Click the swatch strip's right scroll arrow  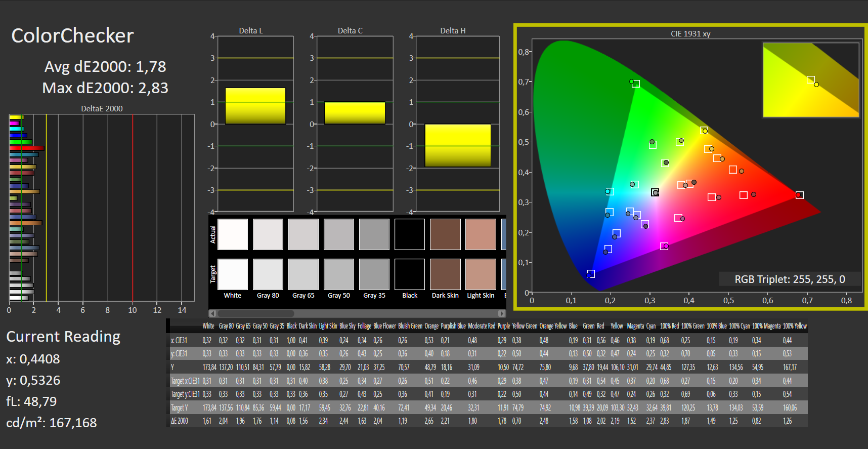coord(501,313)
